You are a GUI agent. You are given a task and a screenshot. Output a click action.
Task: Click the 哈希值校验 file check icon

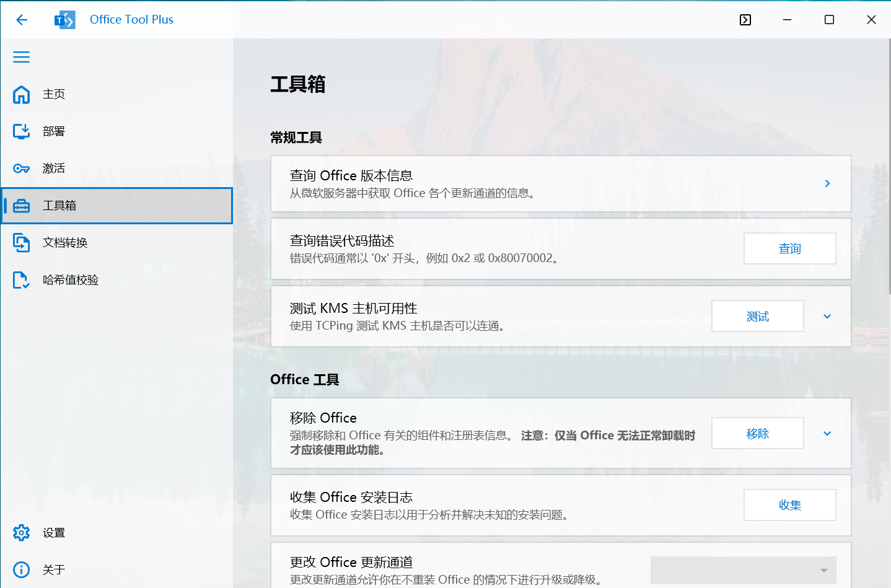point(22,280)
